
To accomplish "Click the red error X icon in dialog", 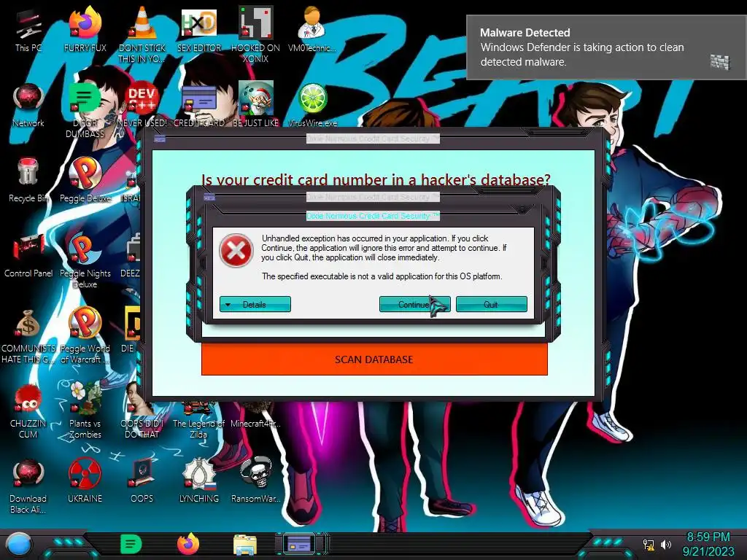I will tap(236, 251).
